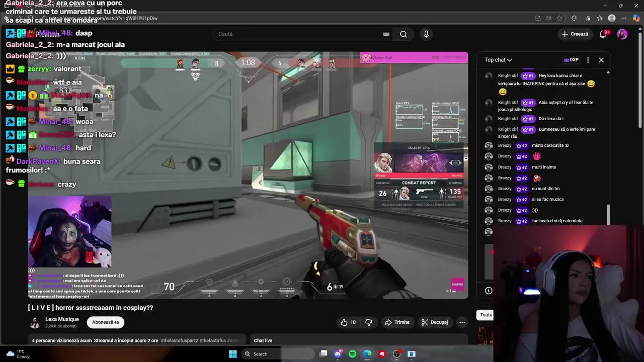The image size is (644, 362).
Task: Click the video title 'horror ssstreaaam in cosplay??'
Action: 91,308
